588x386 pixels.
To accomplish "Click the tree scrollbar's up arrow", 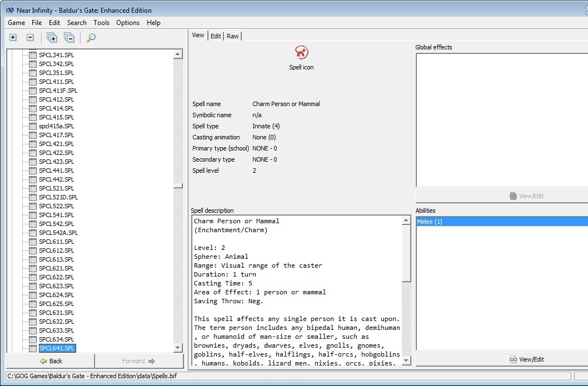I will [x=178, y=54].
